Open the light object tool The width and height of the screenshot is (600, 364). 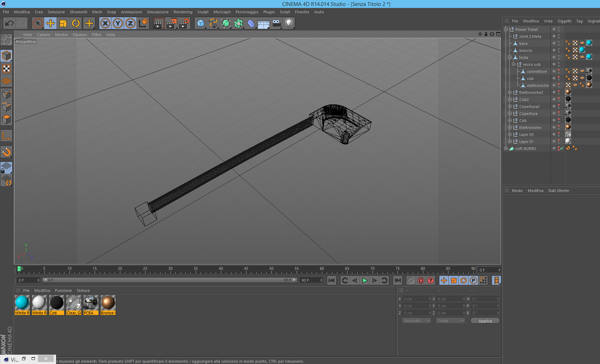point(289,24)
